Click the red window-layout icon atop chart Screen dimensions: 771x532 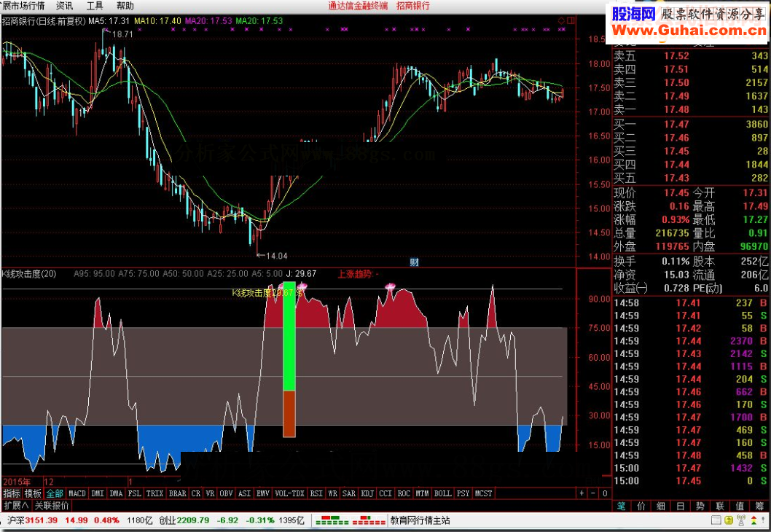tap(571, 20)
